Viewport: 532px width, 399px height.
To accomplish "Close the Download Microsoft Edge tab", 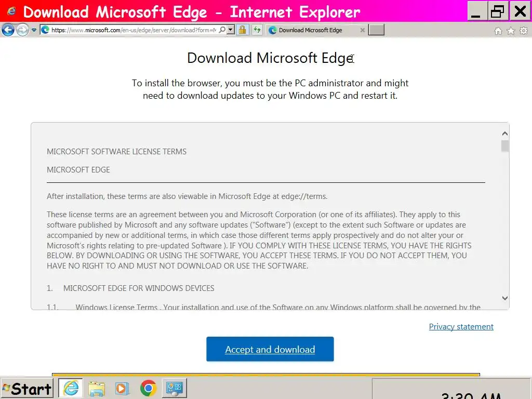I will coord(362,30).
